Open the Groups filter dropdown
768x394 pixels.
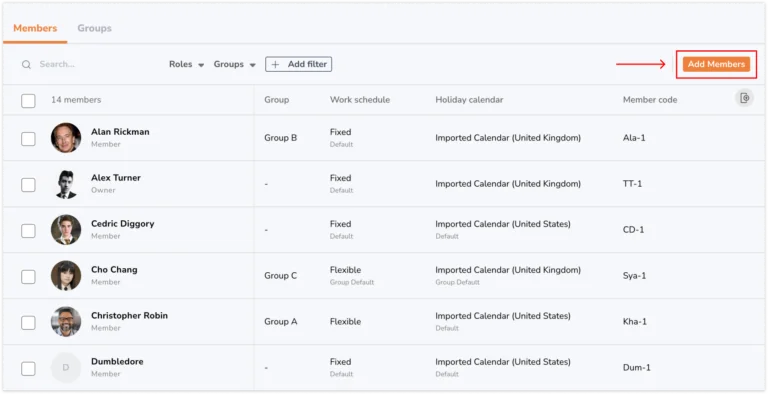coord(235,64)
